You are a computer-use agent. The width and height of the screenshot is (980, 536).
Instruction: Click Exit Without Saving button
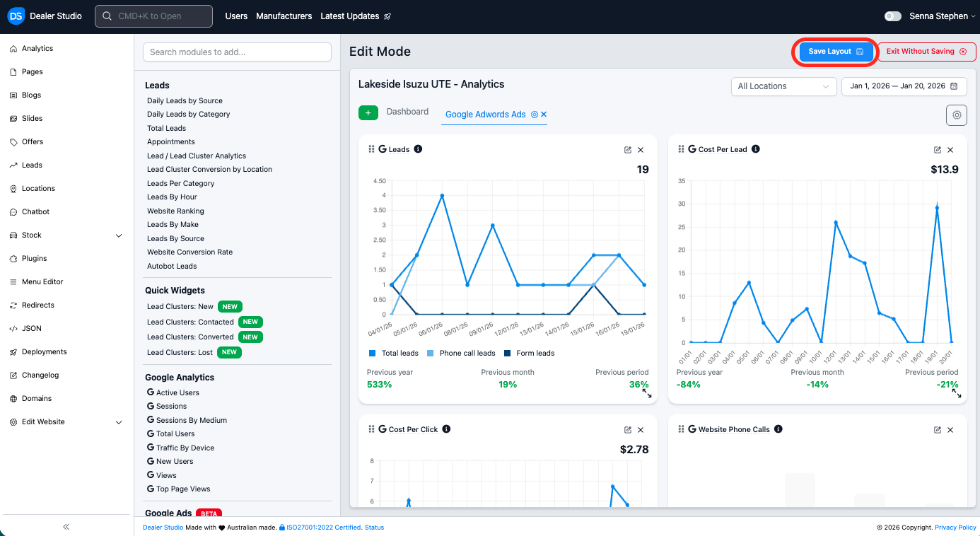click(926, 52)
